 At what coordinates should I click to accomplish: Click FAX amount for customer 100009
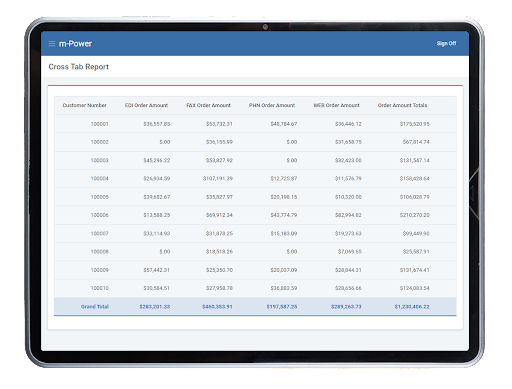point(219,270)
